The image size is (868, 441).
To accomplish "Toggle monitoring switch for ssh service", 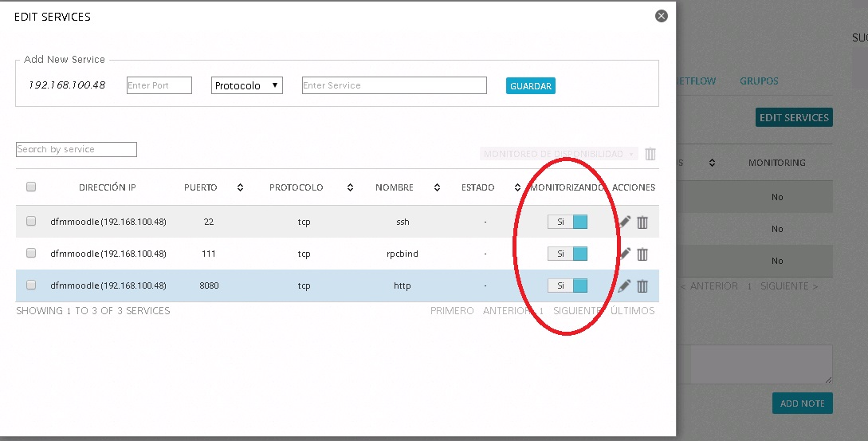I will 567,222.
